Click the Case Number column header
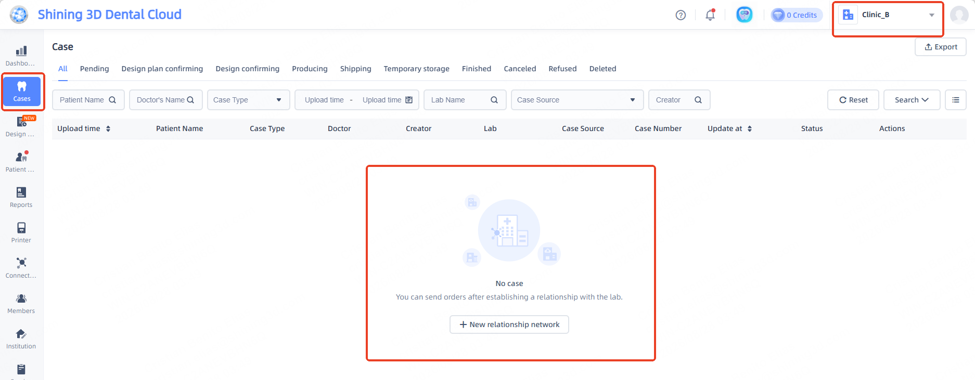Viewport: 975px width, 380px height. [x=658, y=129]
